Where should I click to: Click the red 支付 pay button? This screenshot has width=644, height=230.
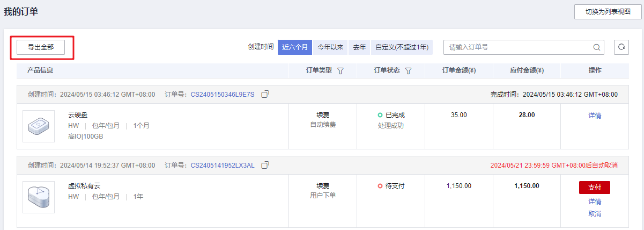[595, 188]
